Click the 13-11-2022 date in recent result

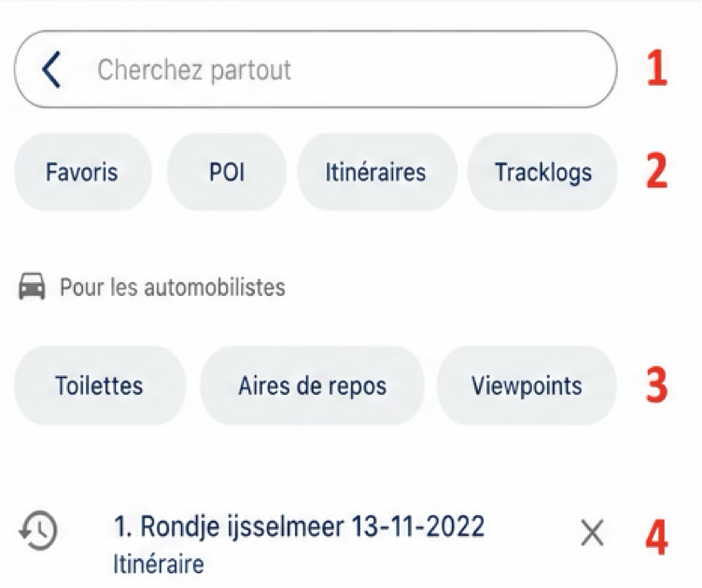pyautogui.click(x=417, y=526)
